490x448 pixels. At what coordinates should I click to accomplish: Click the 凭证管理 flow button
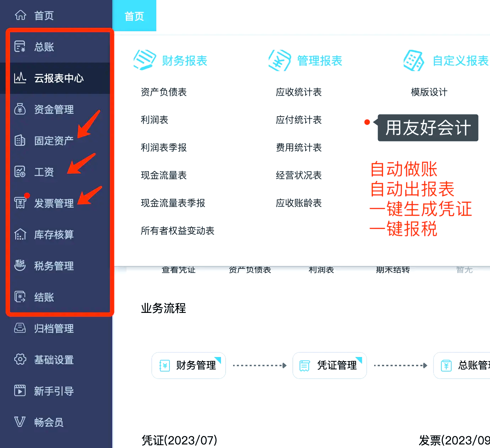point(330,366)
